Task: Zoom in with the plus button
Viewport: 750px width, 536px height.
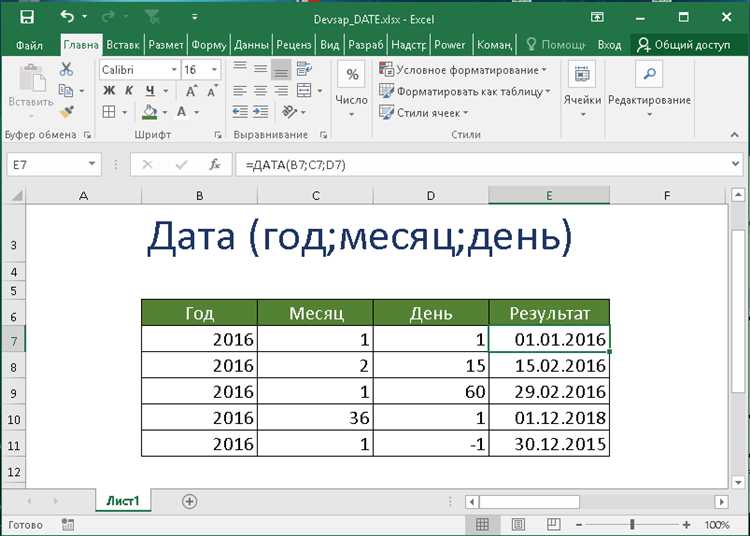Action: (686, 525)
